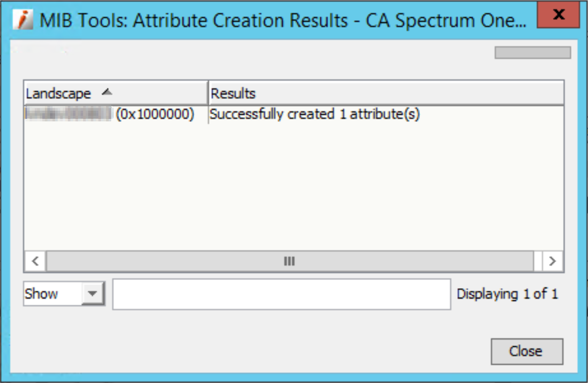This screenshot has height=383, width=588.
Task: Click scrollbar track right of the thumb
Action: 537,262
